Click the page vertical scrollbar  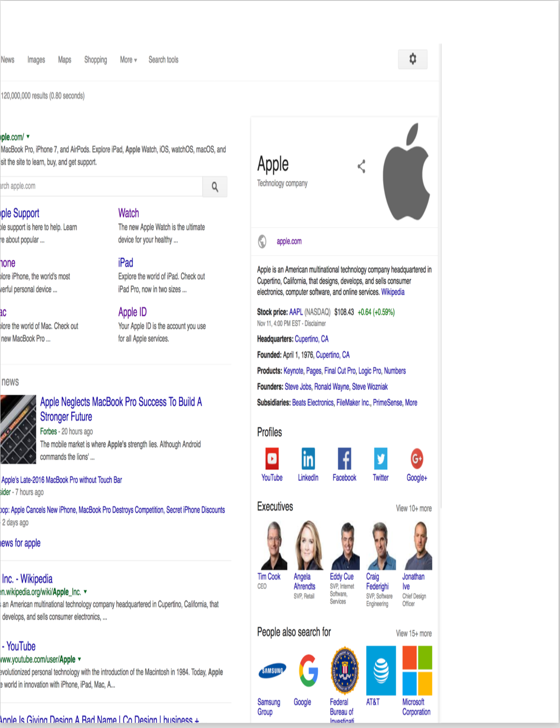tap(440, 276)
